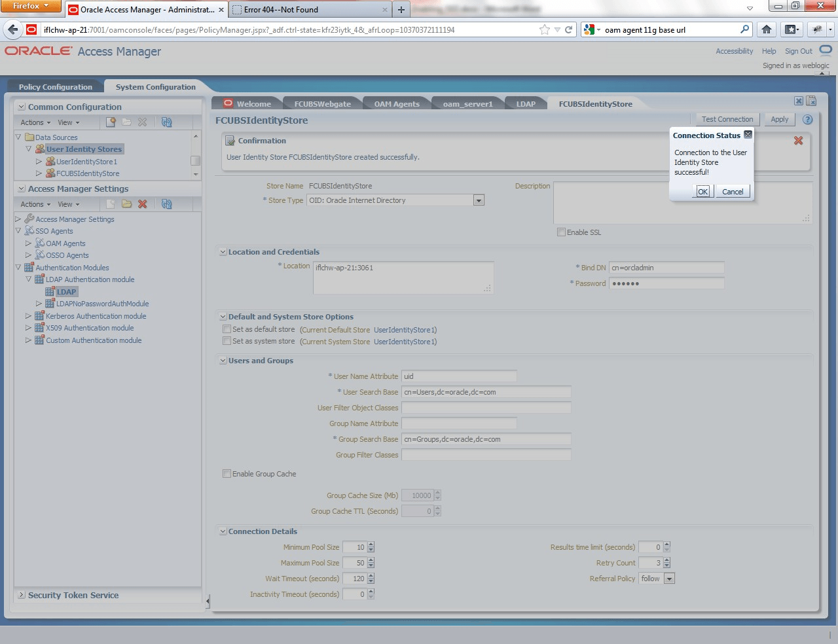838x644 pixels.
Task: Check the Set as system store checkbox
Action: click(227, 341)
